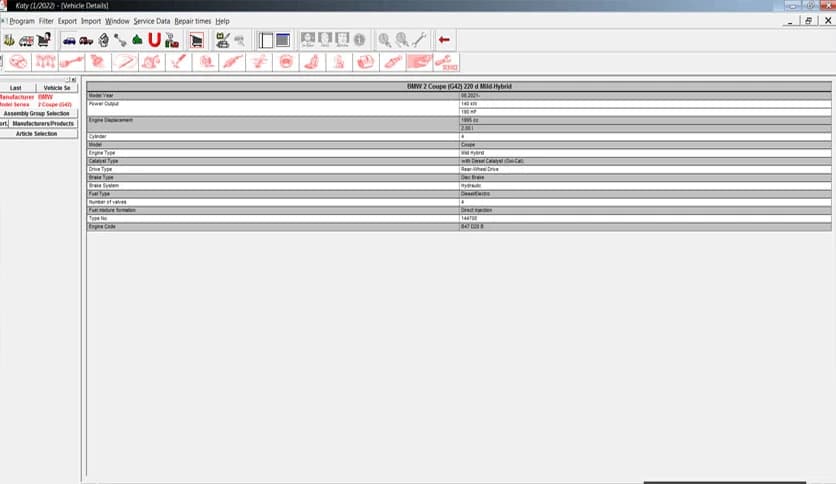Open the Filter menu
The width and height of the screenshot is (836, 484).
pos(46,21)
